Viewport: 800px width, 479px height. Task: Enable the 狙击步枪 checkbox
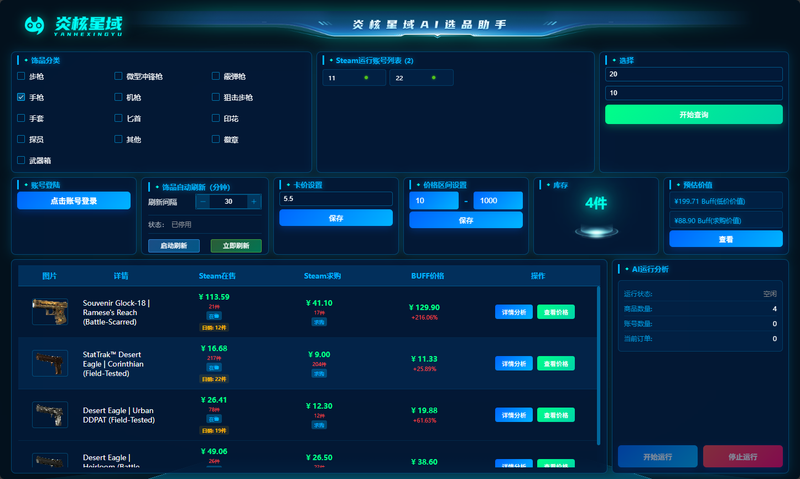click(216, 97)
